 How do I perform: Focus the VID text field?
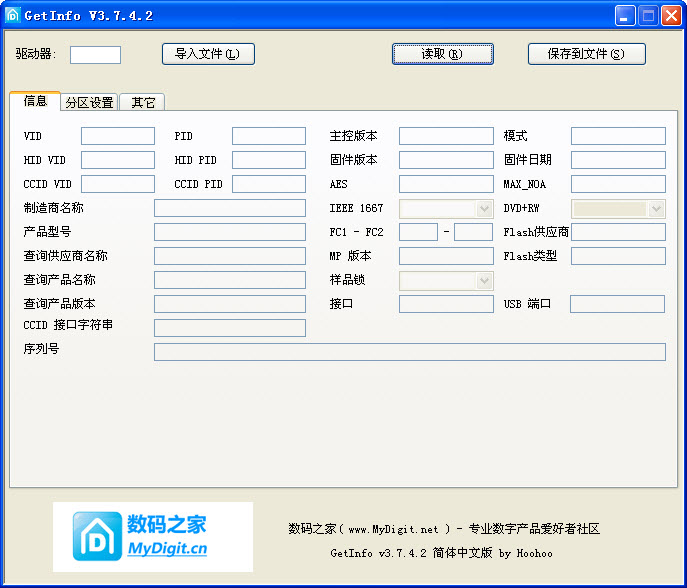(118, 136)
